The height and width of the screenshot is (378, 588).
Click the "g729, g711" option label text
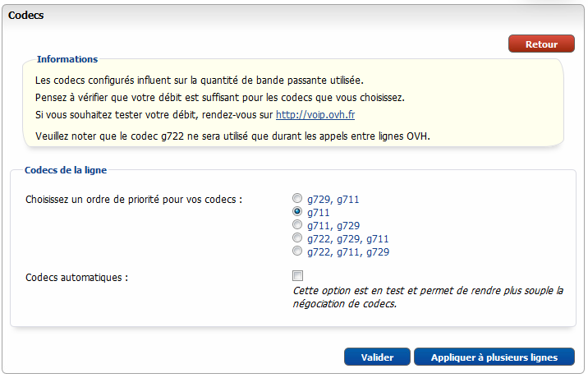pos(333,199)
